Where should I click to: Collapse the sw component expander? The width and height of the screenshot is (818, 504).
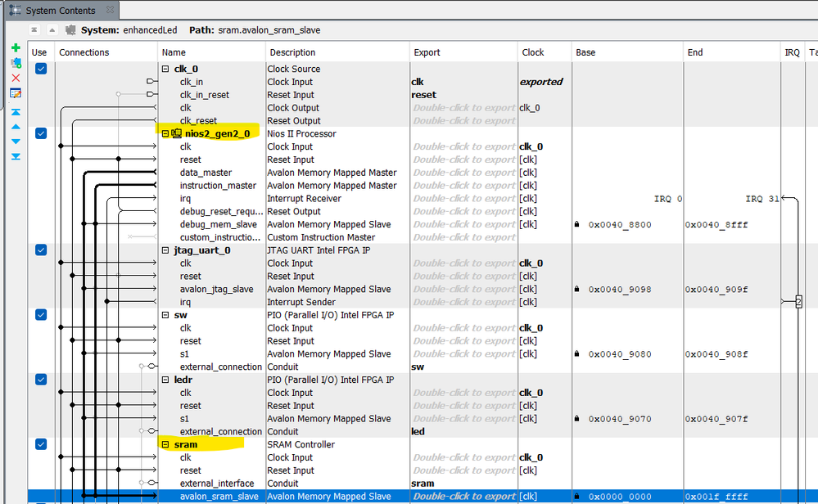point(165,315)
